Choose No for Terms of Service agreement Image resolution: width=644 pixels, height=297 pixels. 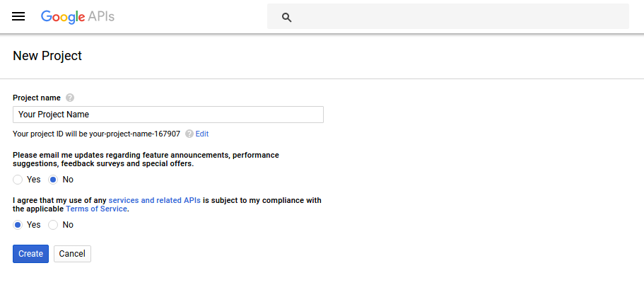[54, 225]
